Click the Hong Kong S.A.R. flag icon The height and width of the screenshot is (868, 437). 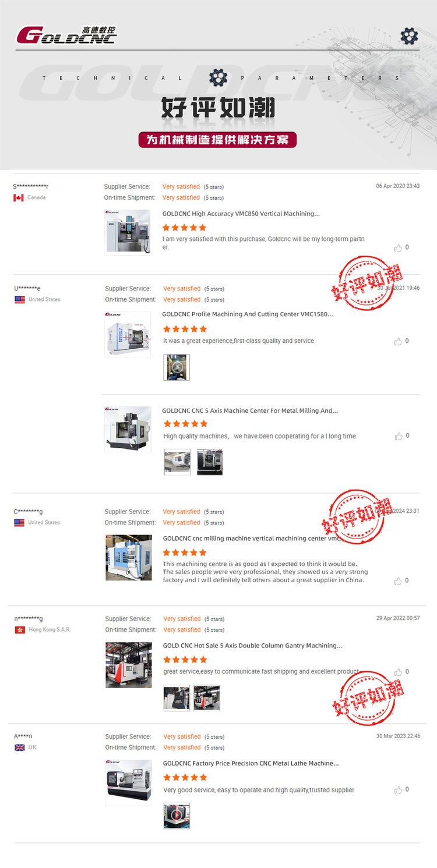pos(20,630)
